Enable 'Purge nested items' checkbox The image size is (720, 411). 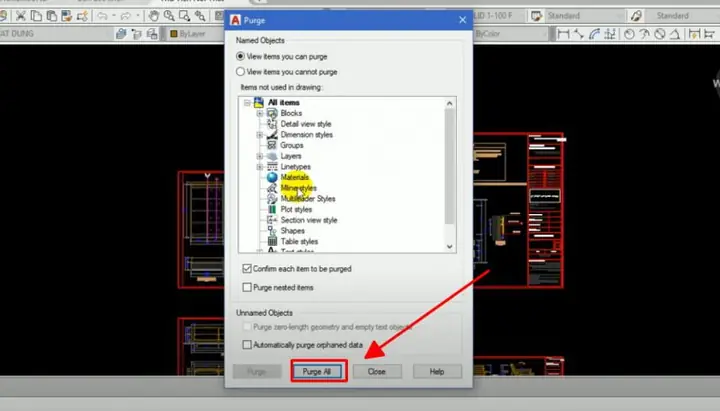(x=247, y=287)
